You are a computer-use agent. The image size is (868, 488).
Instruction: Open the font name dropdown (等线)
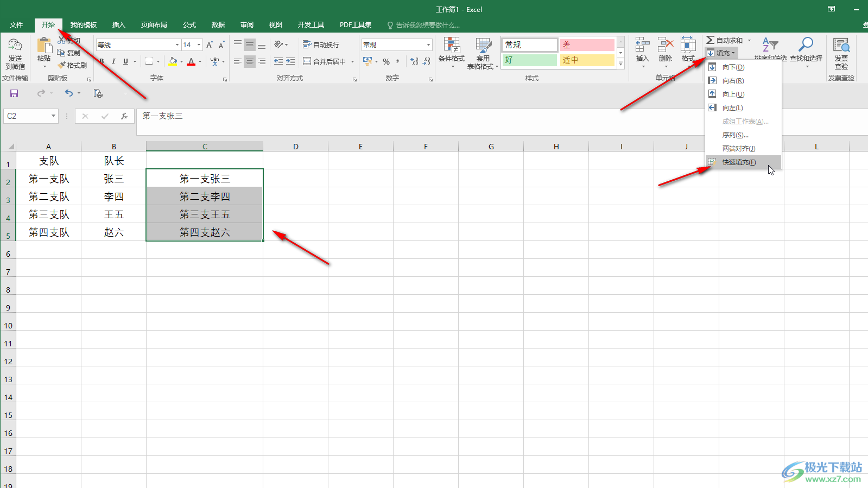[x=177, y=45]
